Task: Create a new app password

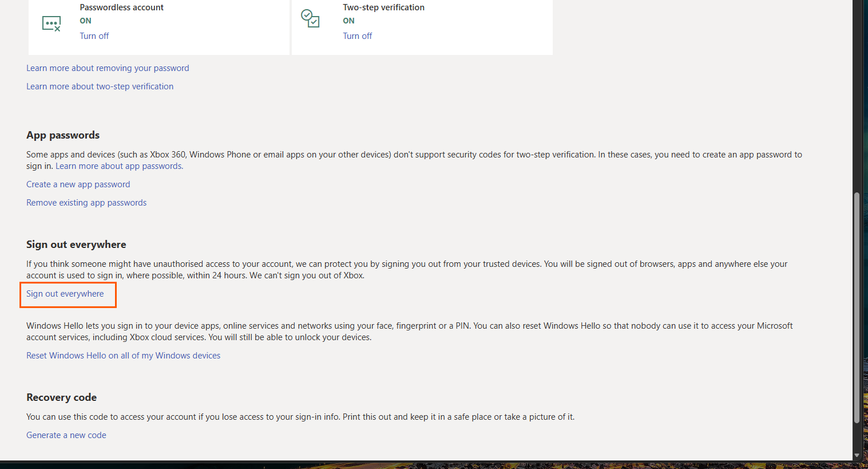Action: pos(78,184)
